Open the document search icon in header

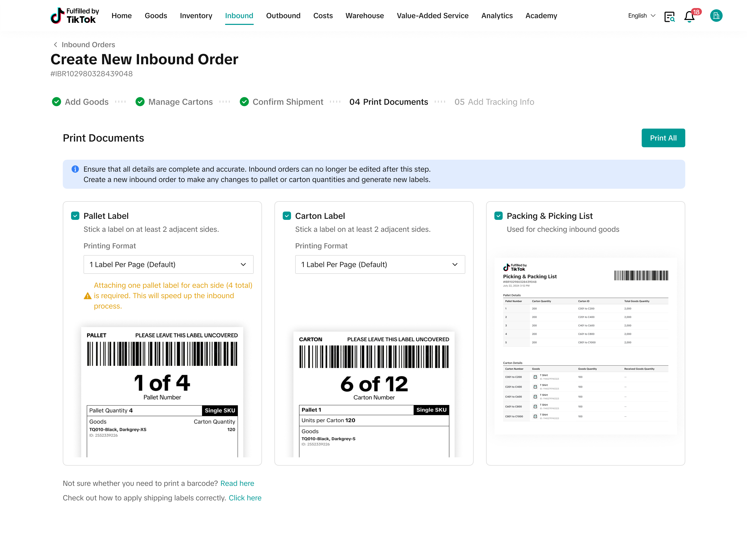pos(669,16)
